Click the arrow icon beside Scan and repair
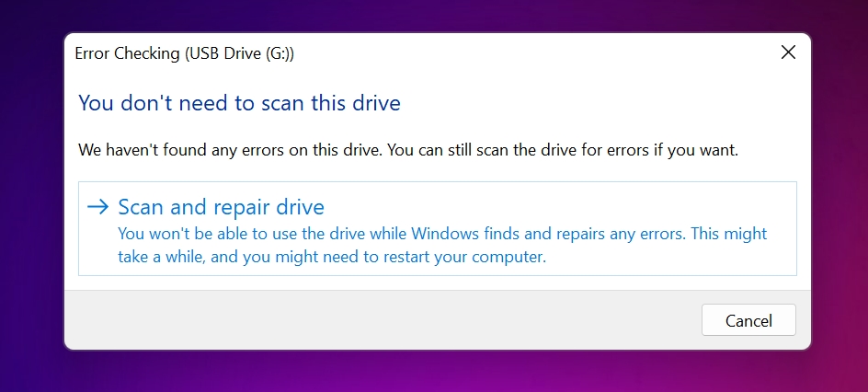The image size is (868, 392). 97,207
